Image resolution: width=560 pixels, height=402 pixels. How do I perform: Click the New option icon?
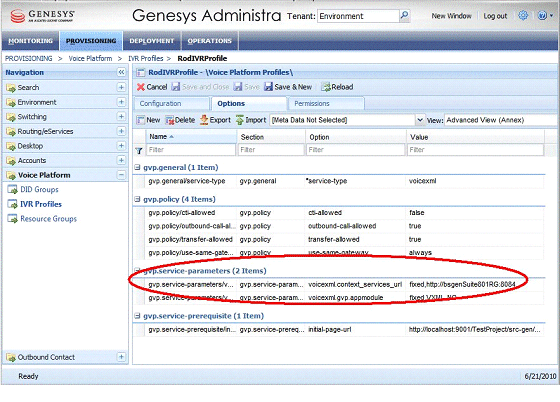coord(140,120)
